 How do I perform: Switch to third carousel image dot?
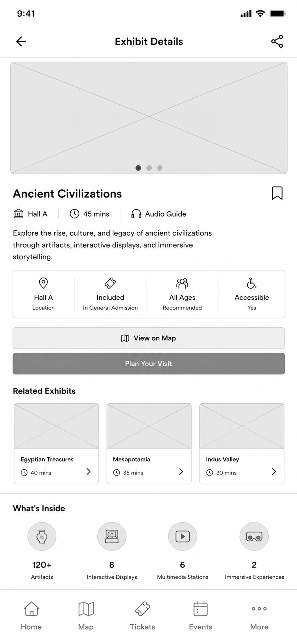(x=160, y=168)
